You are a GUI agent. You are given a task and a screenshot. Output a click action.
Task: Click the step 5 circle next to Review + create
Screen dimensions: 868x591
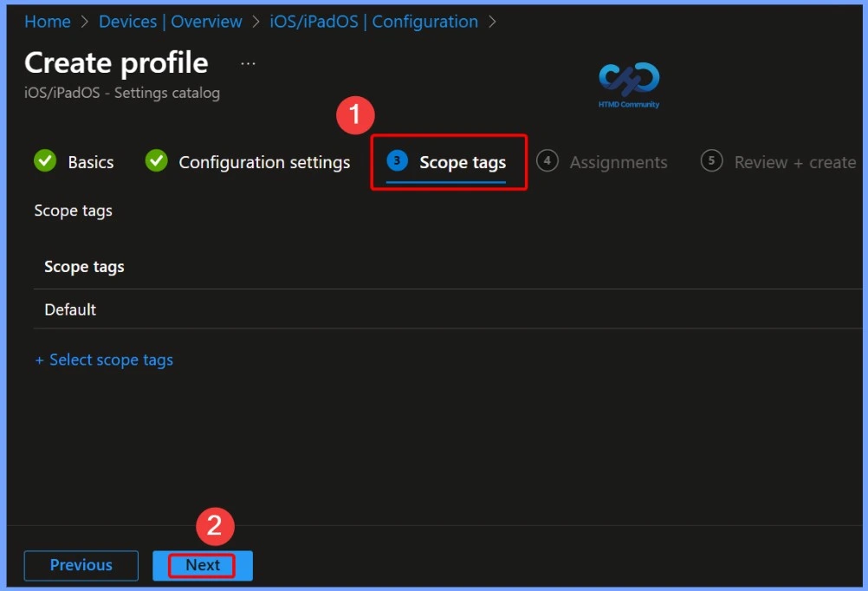(710, 161)
